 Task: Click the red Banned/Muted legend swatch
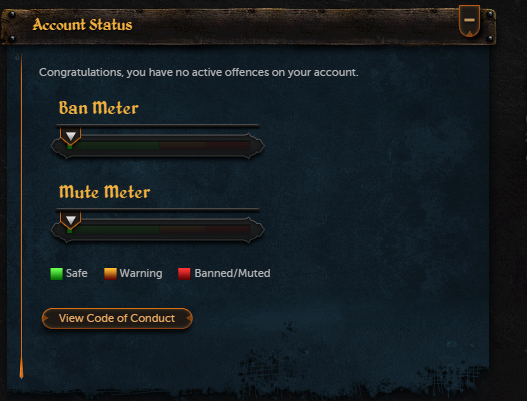tap(184, 274)
